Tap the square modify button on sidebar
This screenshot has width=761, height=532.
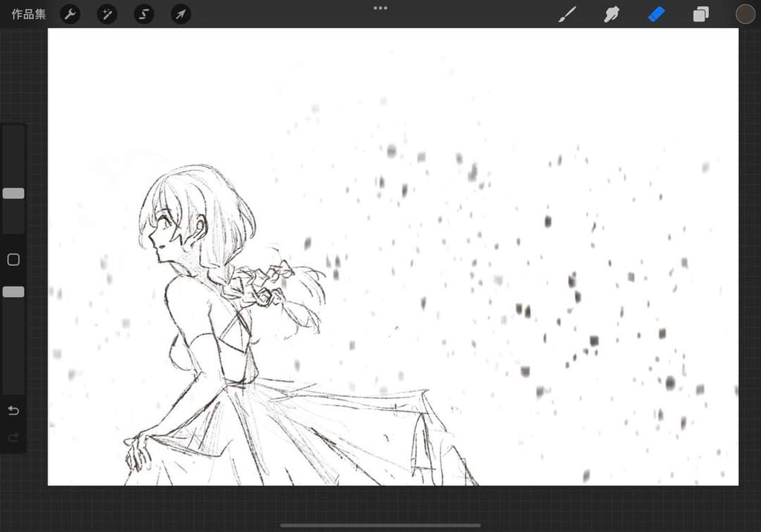[13, 260]
